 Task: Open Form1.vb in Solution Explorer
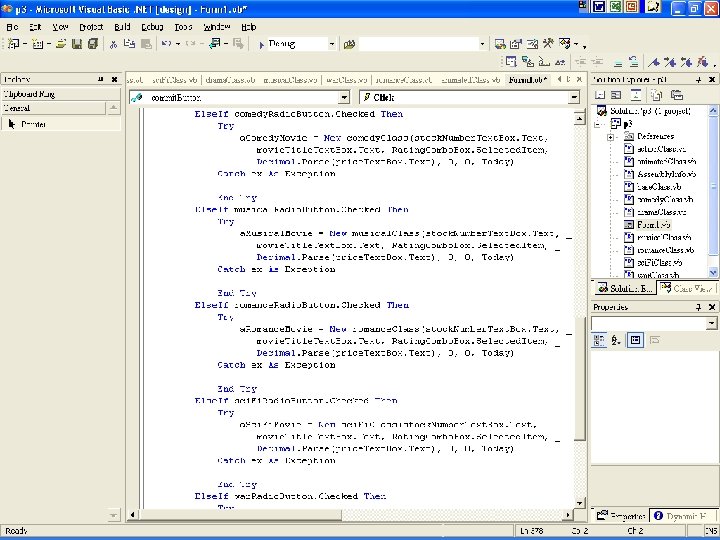tap(655, 224)
